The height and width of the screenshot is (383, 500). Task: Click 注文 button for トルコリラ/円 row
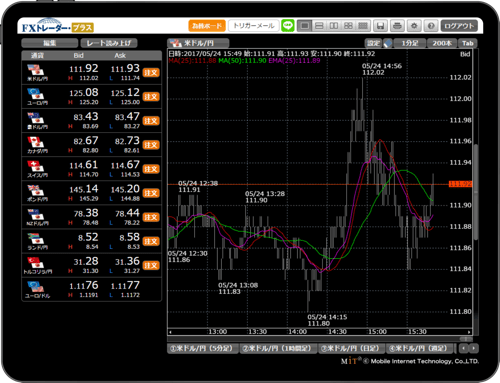(x=151, y=265)
